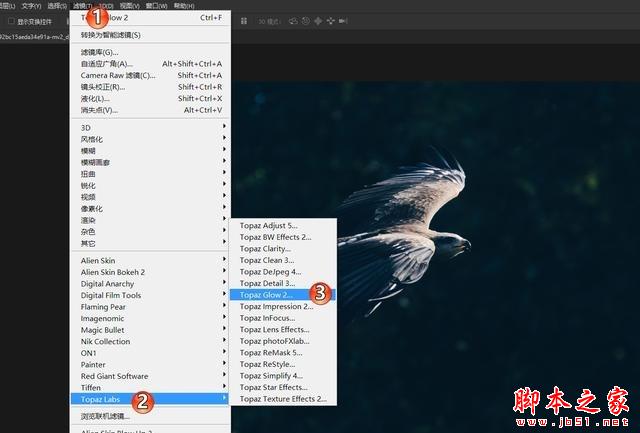
Task: Choose 自适应广角(A)... filter
Action: (150, 64)
